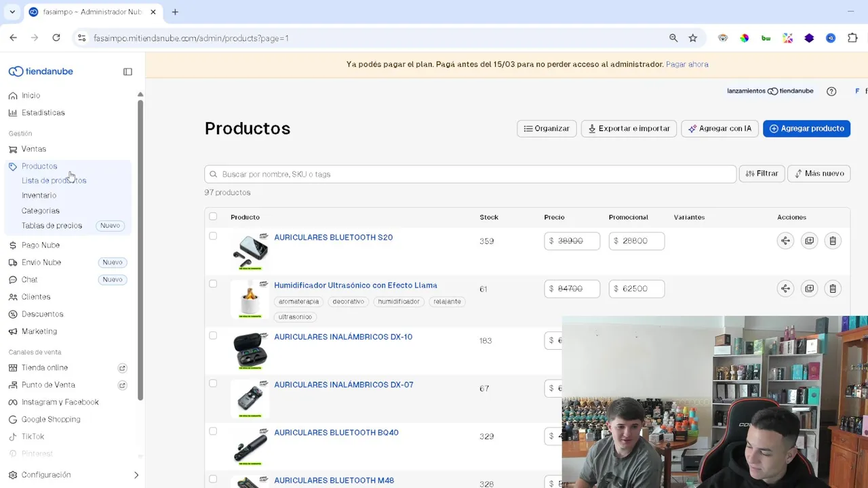Open browser zoom magnifier icon
The width and height of the screenshot is (868, 488).
tap(673, 38)
